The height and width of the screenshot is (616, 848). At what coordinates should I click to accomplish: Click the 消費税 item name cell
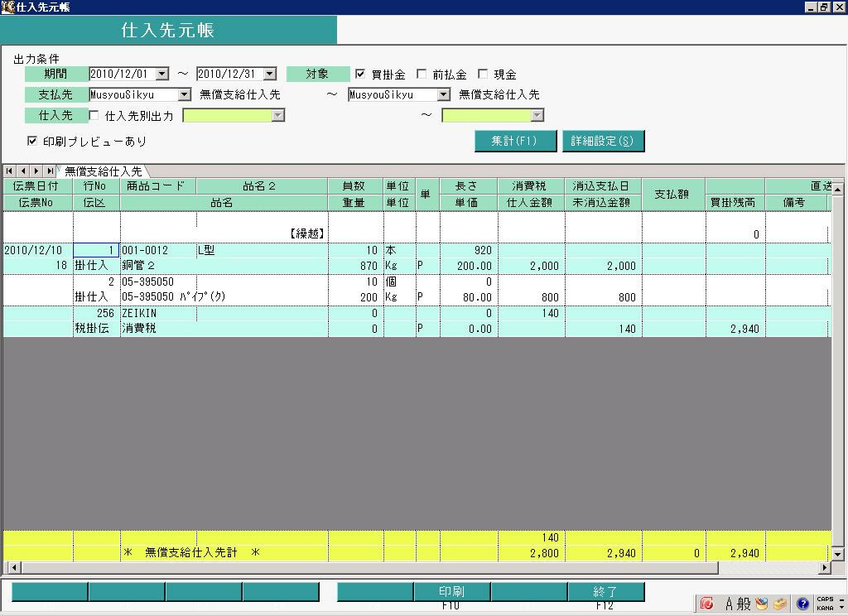(224, 328)
